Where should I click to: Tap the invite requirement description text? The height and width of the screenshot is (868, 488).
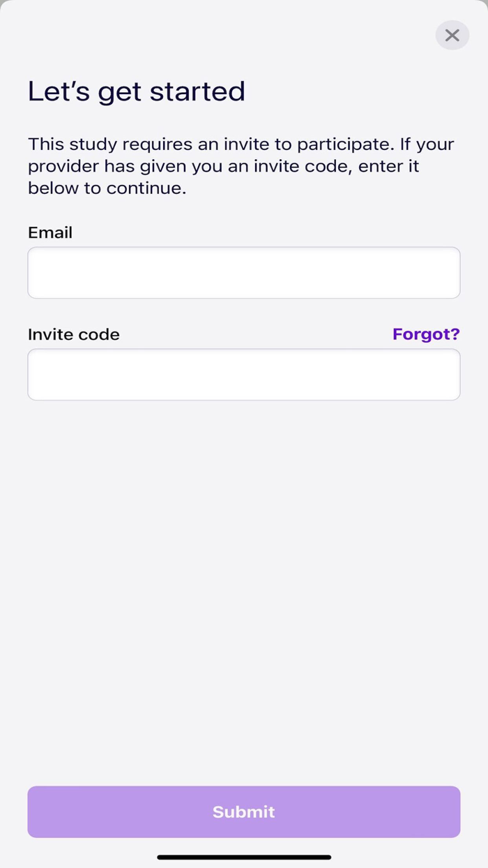point(241,166)
